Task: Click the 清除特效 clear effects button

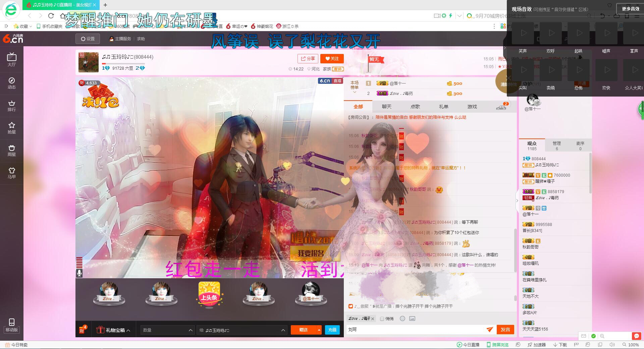Action: click(x=508, y=81)
